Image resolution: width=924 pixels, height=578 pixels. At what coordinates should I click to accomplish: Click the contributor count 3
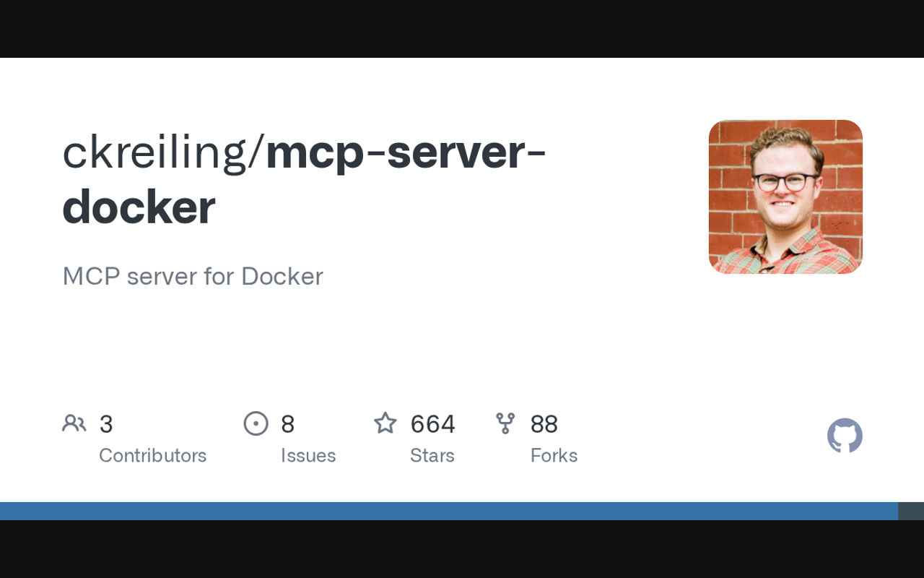coord(106,424)
